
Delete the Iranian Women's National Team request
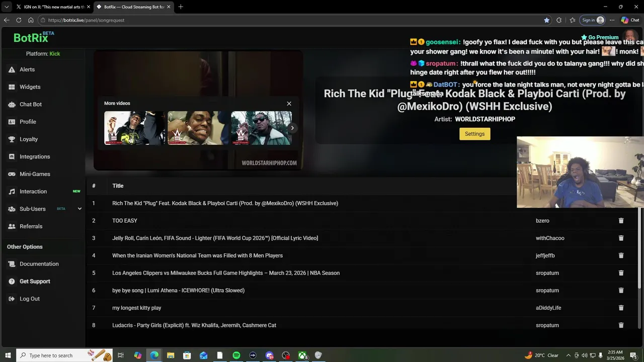tap(621, 255)
